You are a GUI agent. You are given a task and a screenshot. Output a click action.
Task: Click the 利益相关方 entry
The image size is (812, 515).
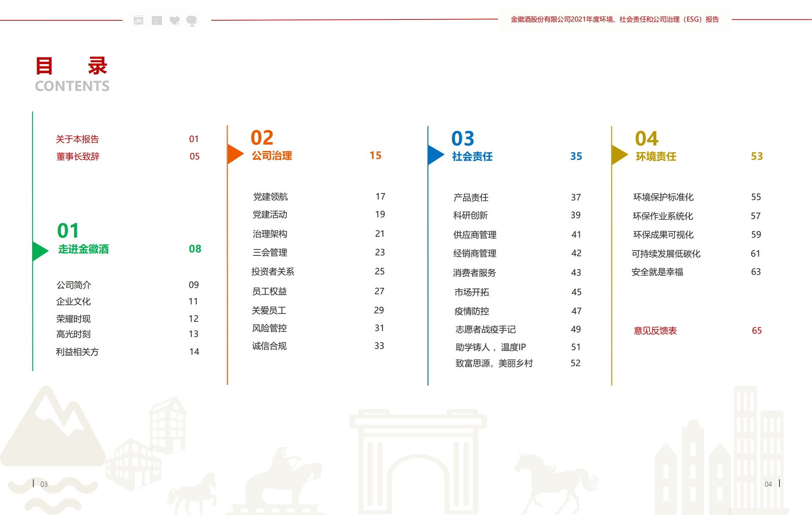[77, 352]
